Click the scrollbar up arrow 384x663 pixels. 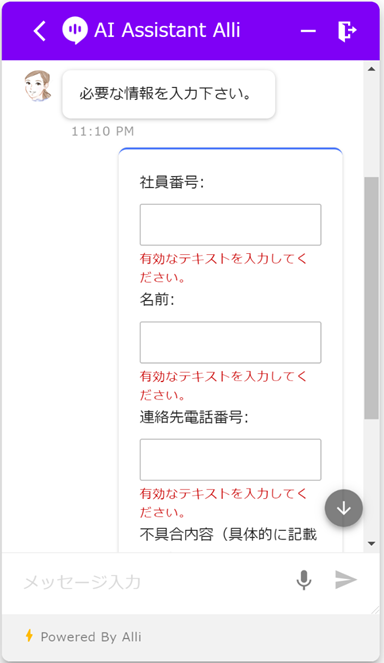tap(371, 69)
